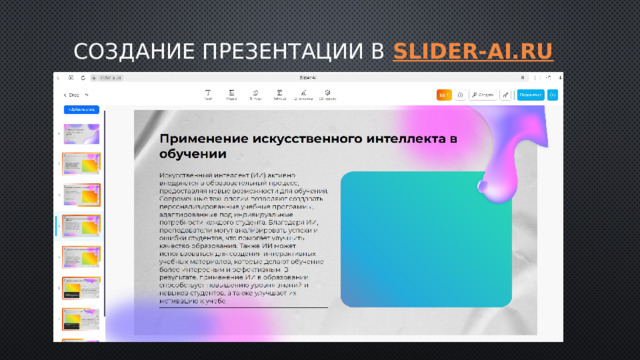Open the SLIDER-AI.RU hyperlink in the title
Viewport: 640px width, 360px height.
tap(473, 51)
